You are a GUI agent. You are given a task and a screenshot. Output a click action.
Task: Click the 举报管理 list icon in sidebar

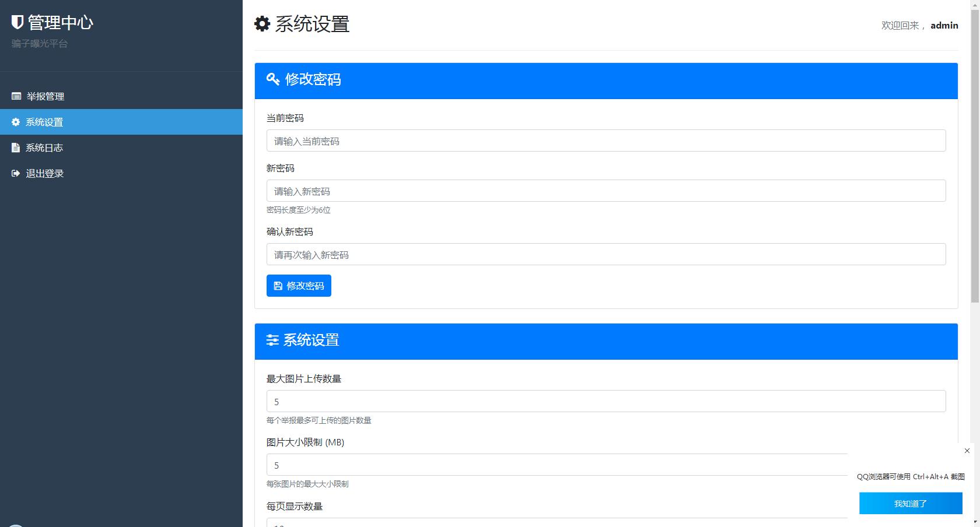16,96
